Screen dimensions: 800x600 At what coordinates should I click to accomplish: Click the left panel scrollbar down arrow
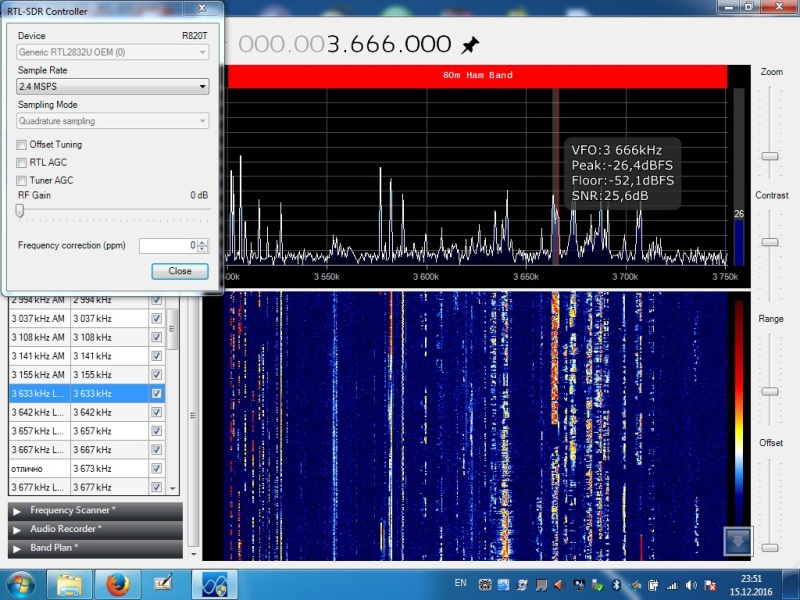point(193,554)
